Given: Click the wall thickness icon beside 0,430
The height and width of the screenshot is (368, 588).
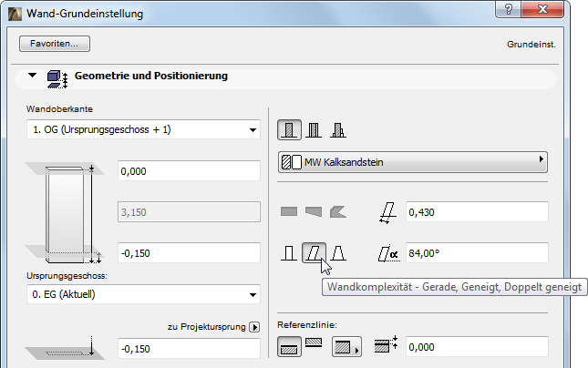Looking at the screenshot, I should point(387,213).
